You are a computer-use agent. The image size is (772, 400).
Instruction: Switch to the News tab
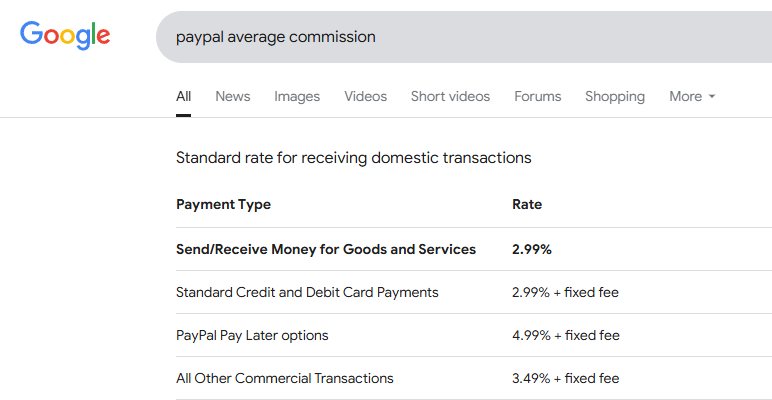[x=233, y=97]
